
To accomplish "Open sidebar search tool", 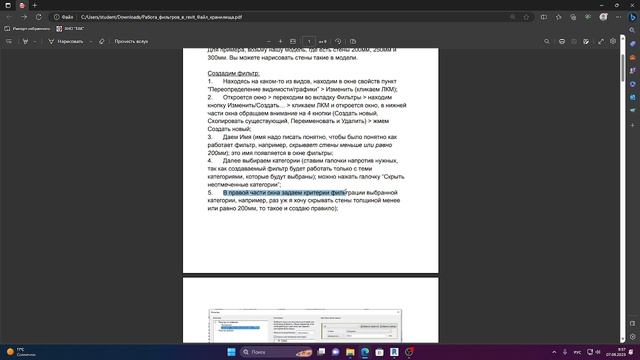I will 633,30.
